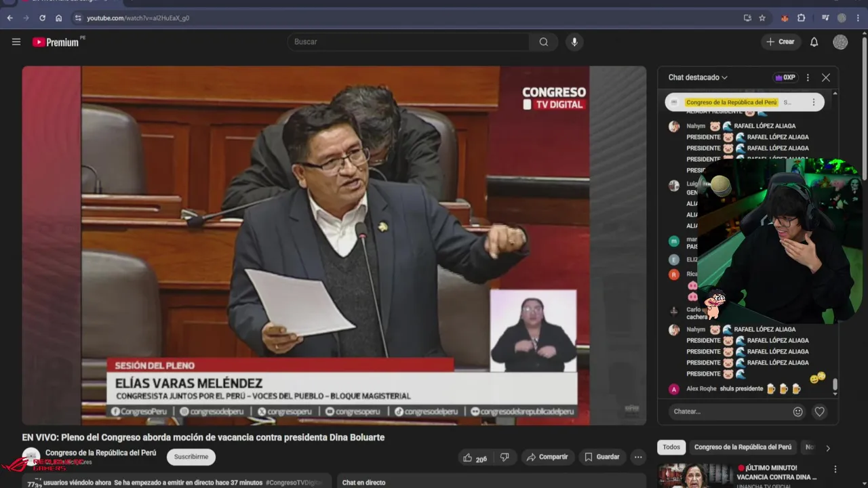Open the YouTube account avatar menu

pyautogui.click(x=841, y=42)
